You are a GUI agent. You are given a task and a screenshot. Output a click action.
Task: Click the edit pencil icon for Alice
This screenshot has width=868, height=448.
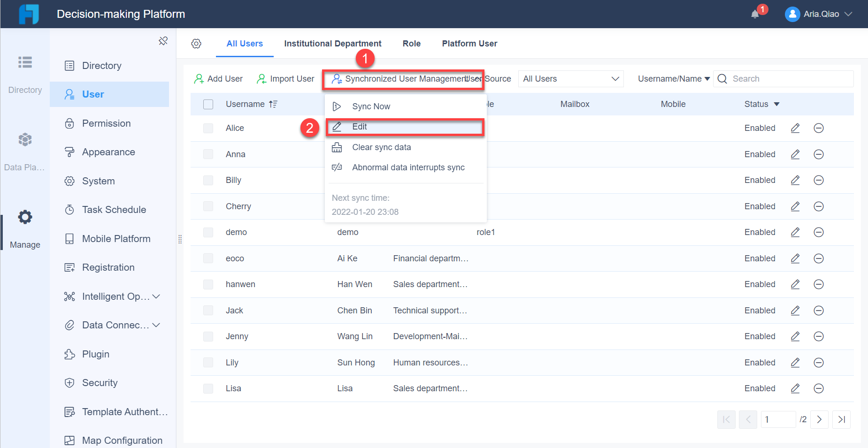pyautogui.click(x=795, y=128)
